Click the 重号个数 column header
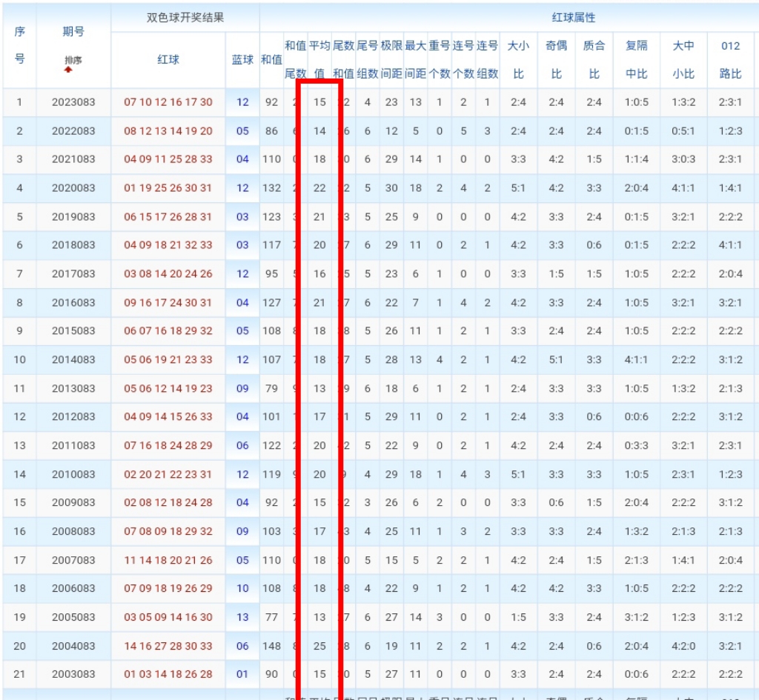Screen dimensions: 759x700 point(440,60)
